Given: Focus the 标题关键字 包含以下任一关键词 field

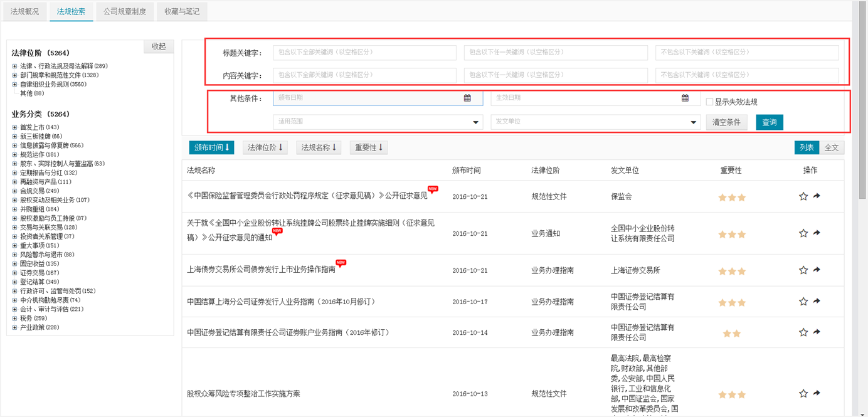Looking at the screenshot, I should coord(556,53).
